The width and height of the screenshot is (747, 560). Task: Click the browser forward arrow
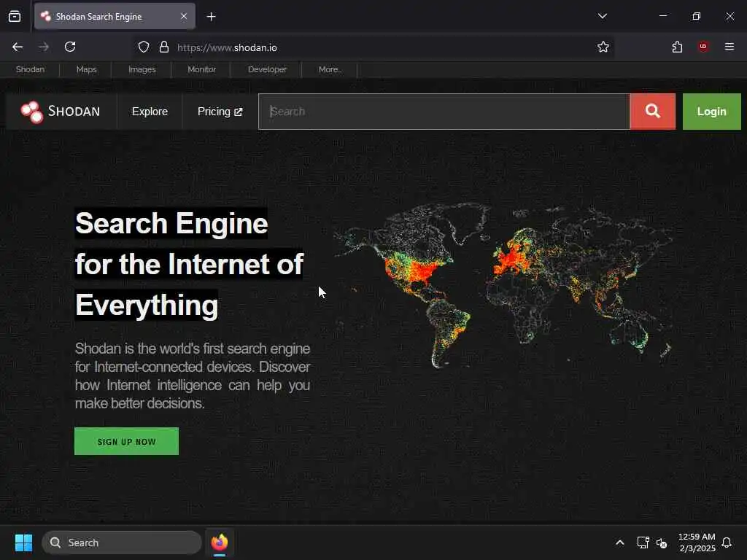(44, 47)
